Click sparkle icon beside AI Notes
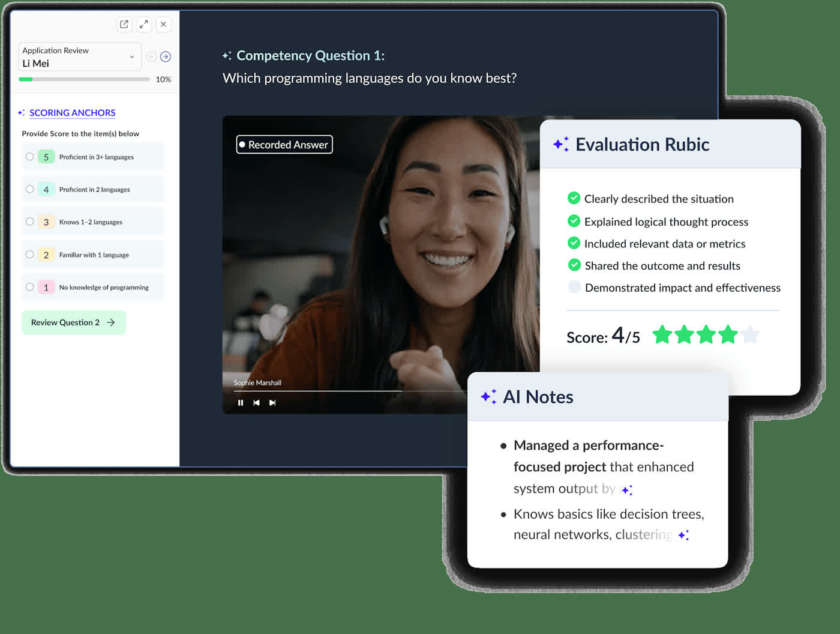 (488, 397)
